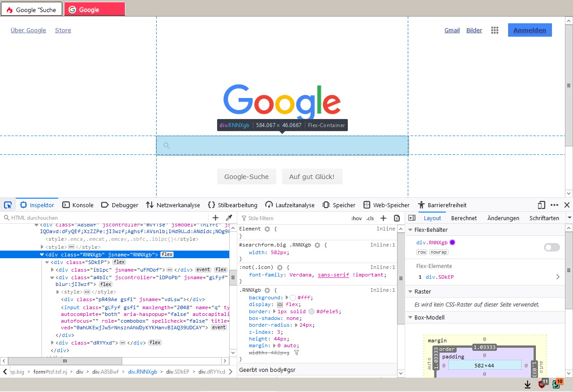Click the Anmelden button
The height and width of the screenshot is (392, 573).
(x=530, y=30)
